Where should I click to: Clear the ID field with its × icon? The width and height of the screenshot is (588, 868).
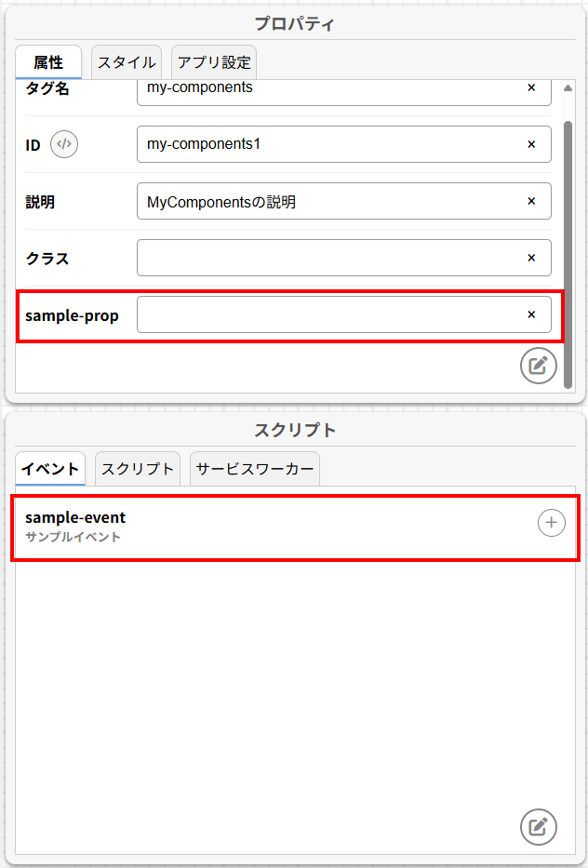click(x=531, y=144)
